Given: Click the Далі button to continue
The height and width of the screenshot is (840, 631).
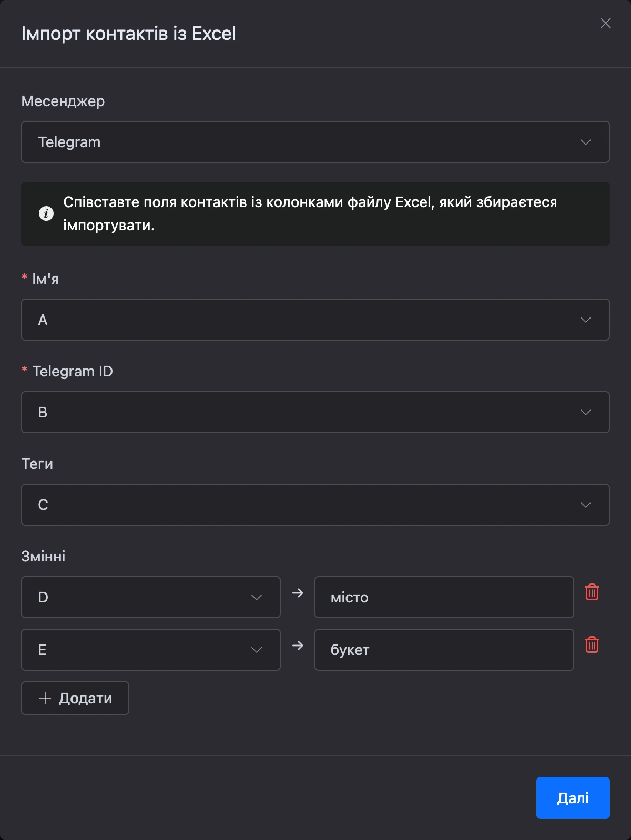Looking at the screenshot, I should tap(573, 798).
